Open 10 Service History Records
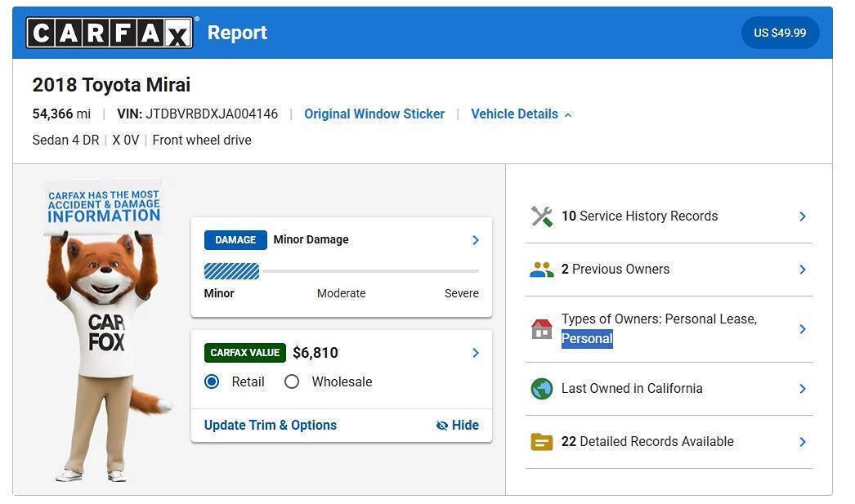This screenshot has height=504, width=855. [x=669, y=216]
